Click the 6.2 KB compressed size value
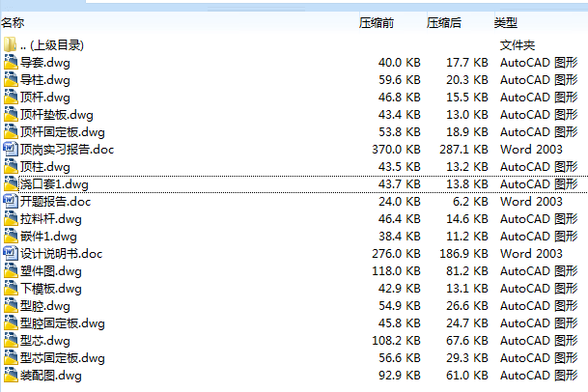 (470, 202)
